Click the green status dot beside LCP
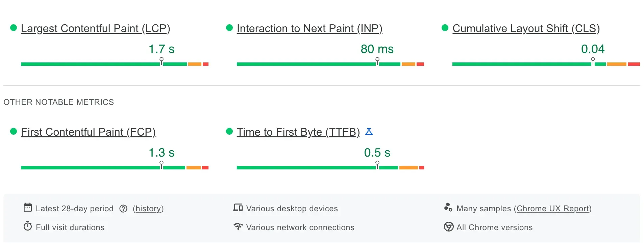 click(x=14, y=28)
